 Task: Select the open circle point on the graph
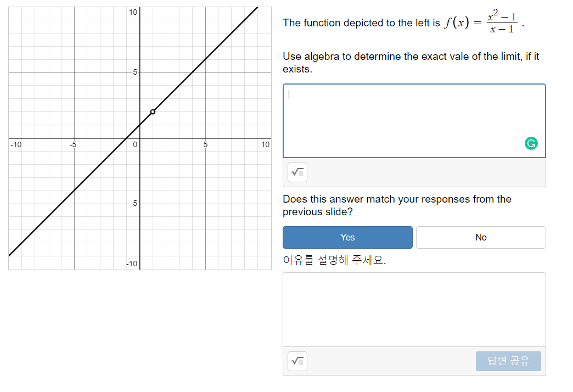click(153, 112)
